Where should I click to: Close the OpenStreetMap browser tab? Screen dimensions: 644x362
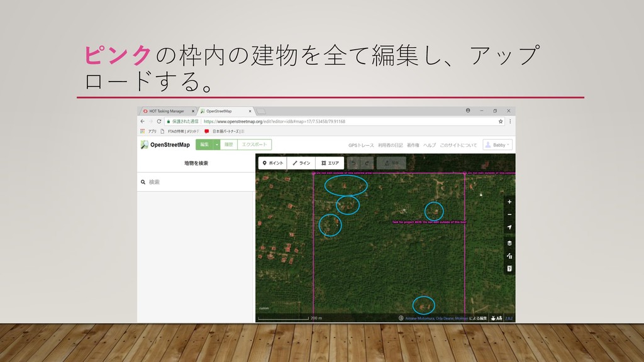tap(250, 111)
